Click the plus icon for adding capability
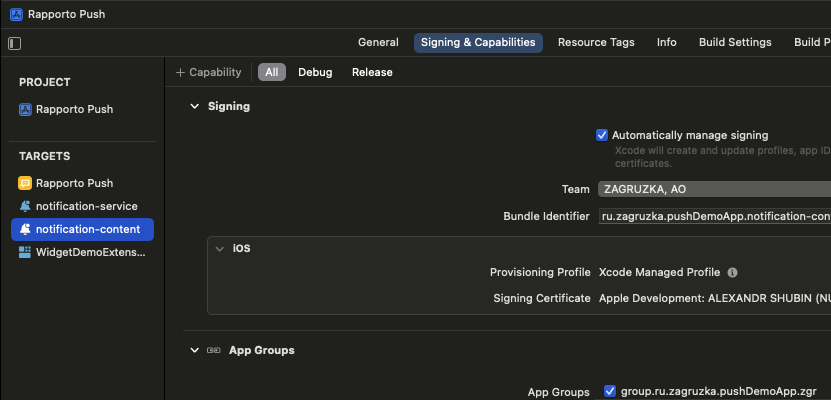Viewport: 831px width, 400px height. [x=181, y=73]
